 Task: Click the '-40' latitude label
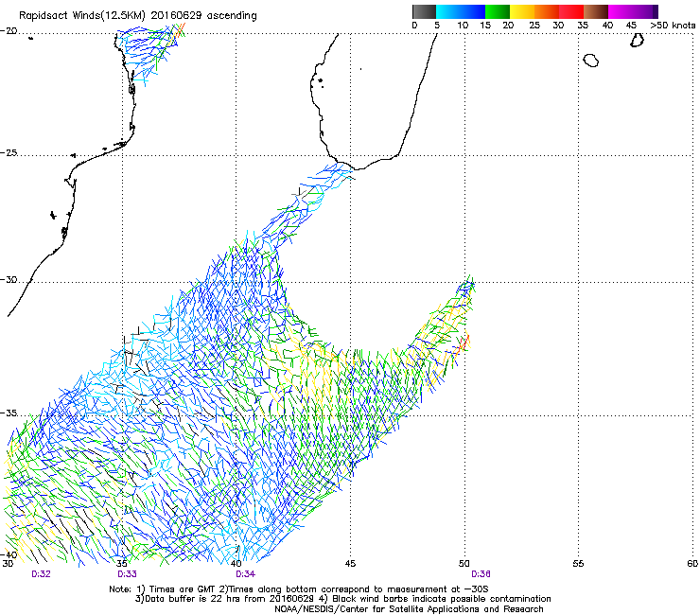[9, 554]
